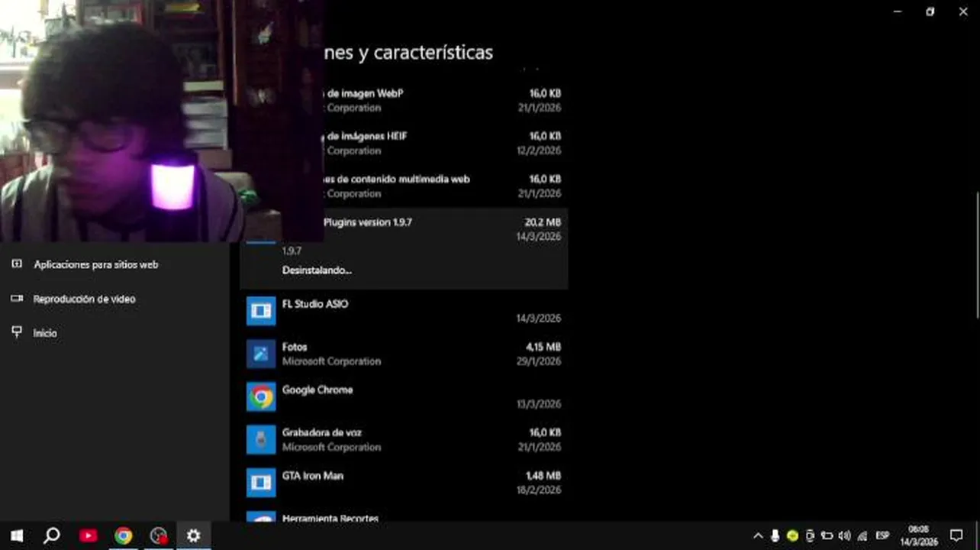Select the Fotos app entry
Viewport: 980px width, 550px height.
404,354
